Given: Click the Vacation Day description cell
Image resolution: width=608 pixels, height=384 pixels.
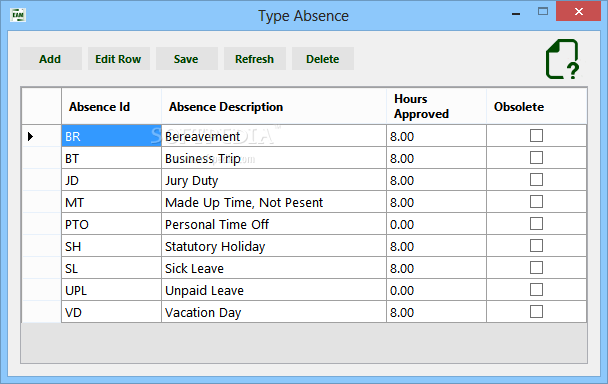Looking at the screenshot, I should (274, 312).
